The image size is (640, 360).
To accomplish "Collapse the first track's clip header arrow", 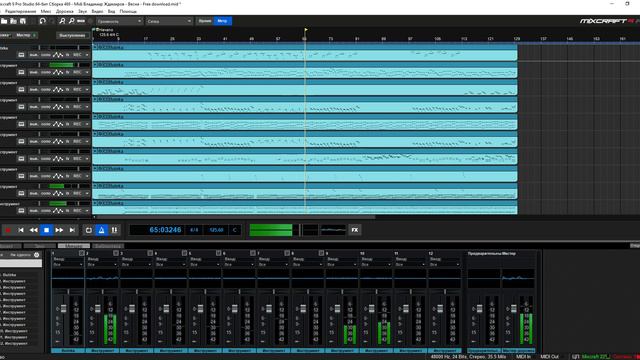I will [95, 47].
